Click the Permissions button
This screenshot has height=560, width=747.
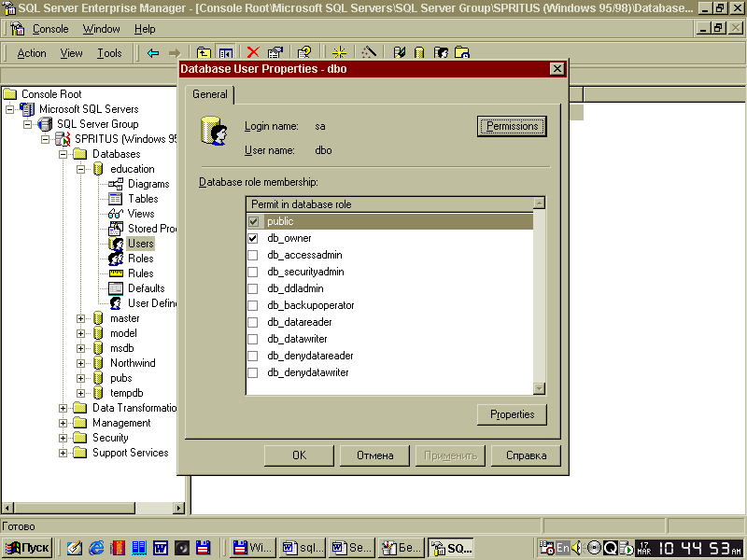coord(512,126)
